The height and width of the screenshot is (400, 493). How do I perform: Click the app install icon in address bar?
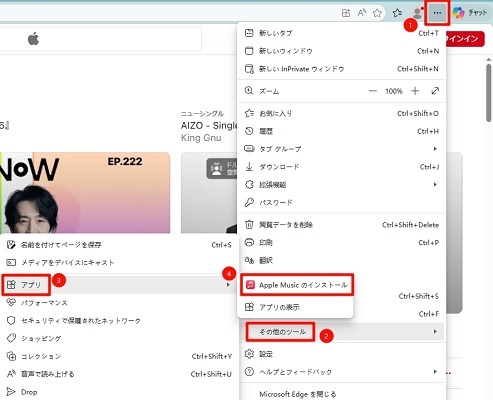point(346,13)
